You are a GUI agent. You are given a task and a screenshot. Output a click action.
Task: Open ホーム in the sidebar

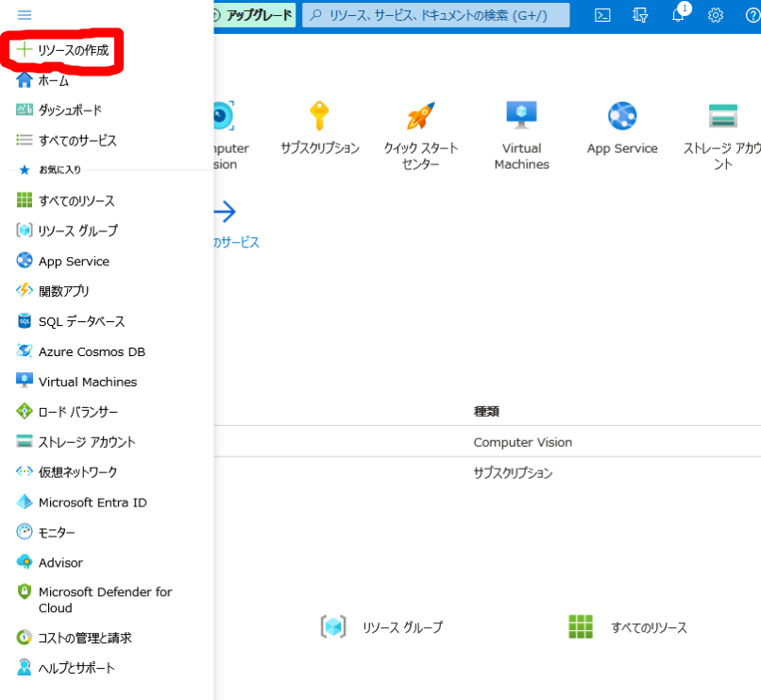point(42,80)
